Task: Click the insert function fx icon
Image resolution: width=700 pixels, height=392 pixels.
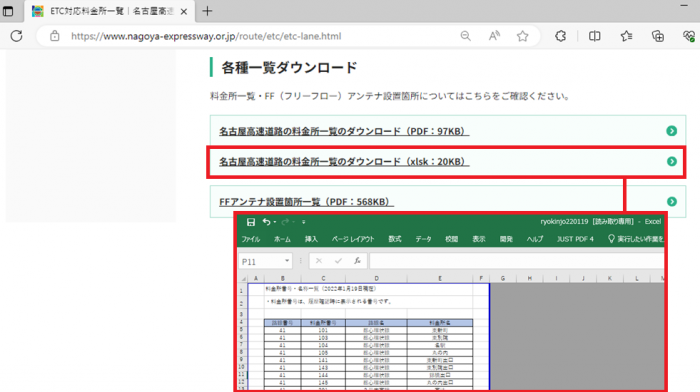Action: click(x=357, y=261)
